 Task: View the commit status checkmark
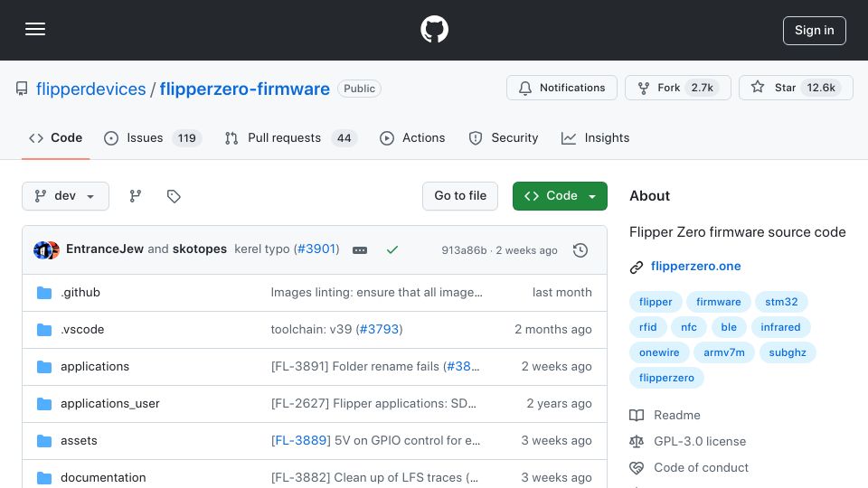(392, 250)
